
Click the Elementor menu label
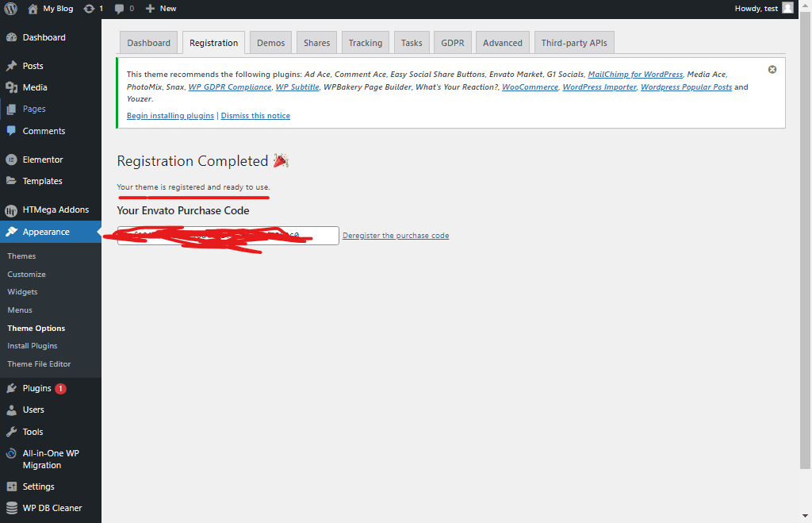point(43,160)
